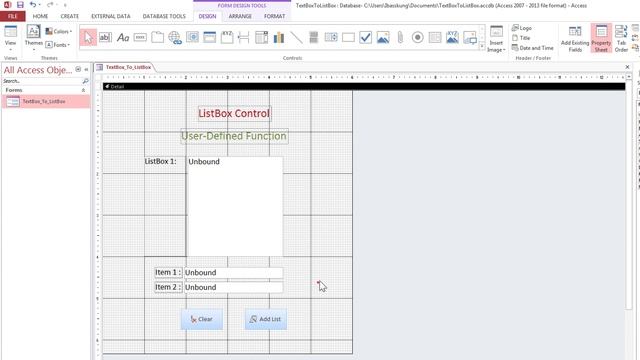Choose the Subform/Subreport control

pyautogui.click(x=435, y=38)
